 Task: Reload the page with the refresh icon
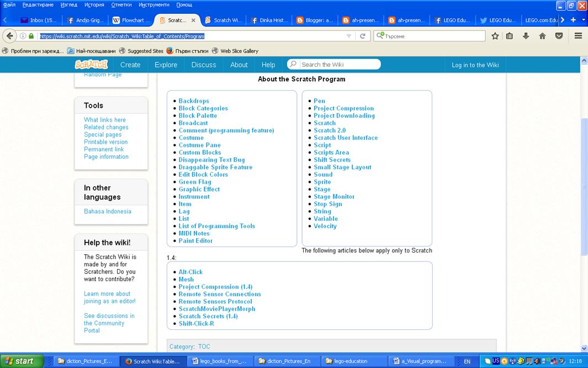[363, 35]
